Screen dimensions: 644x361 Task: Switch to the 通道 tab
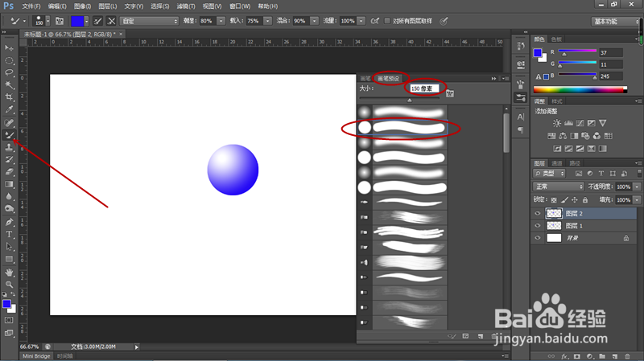tap(557, 163)
